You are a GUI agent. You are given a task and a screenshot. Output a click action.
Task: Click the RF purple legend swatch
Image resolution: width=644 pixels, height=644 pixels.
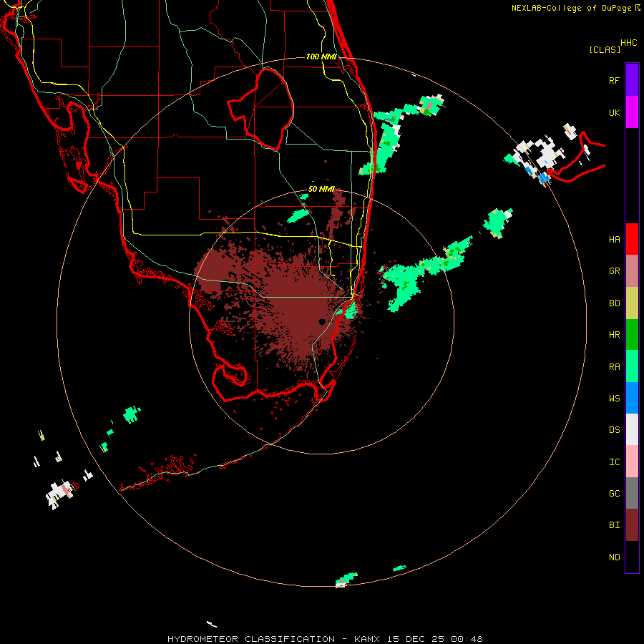[632, 80]
